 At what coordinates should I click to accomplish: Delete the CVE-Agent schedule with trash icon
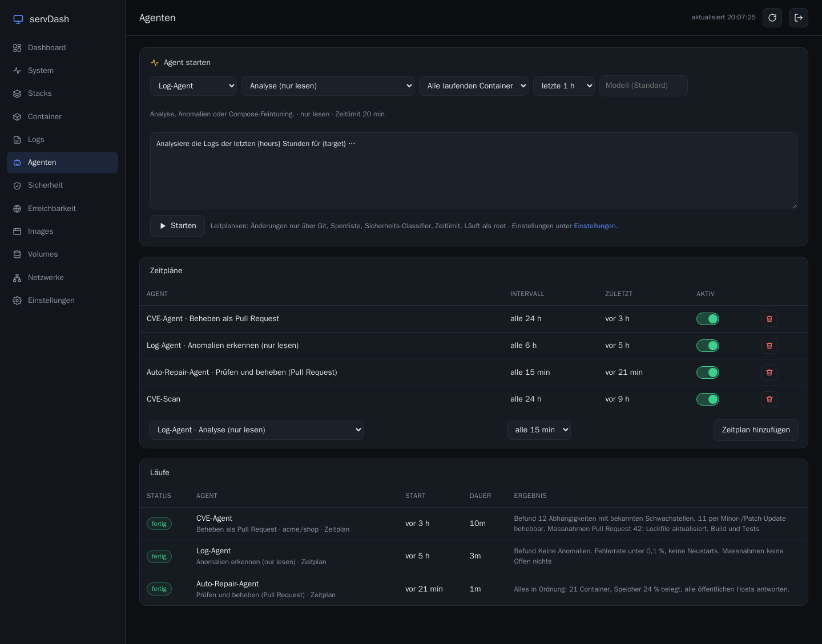pos(769,319)
